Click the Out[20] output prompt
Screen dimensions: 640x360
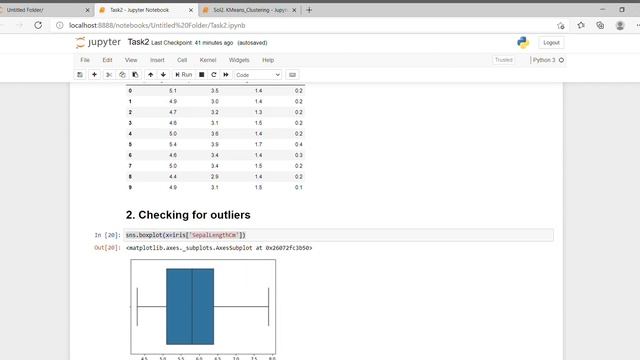click(x=107, y=248)
